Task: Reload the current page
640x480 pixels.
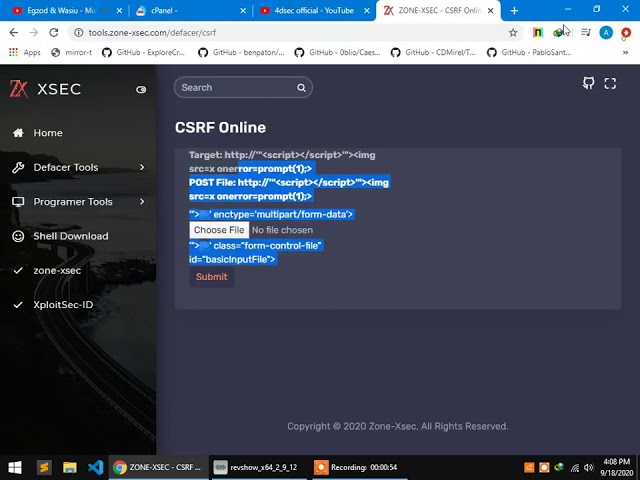Action: 53,33
